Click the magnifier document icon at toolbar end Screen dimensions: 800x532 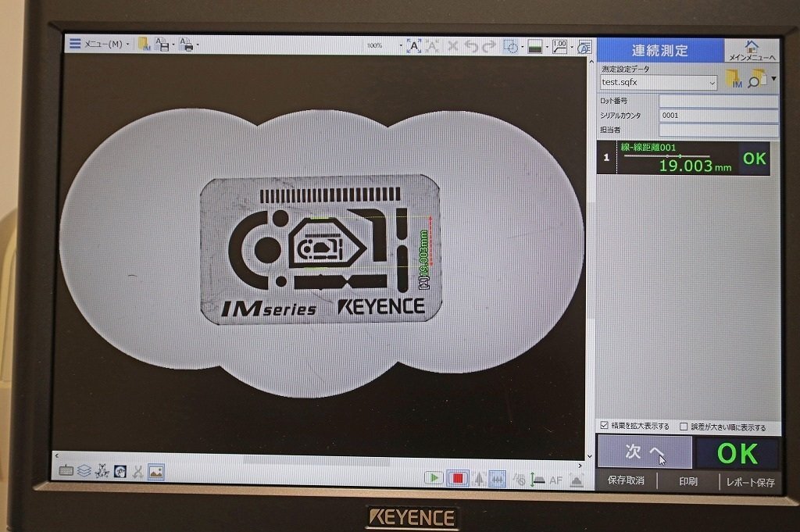tap(584, 48)
